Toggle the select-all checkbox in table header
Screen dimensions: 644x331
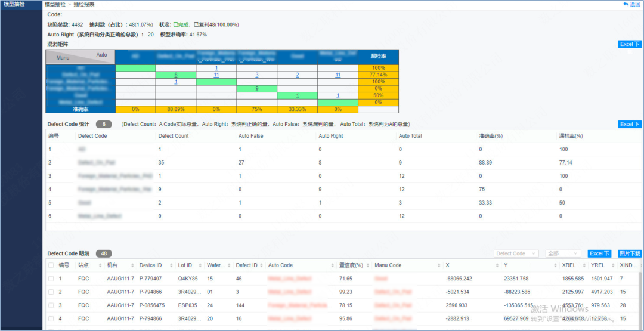(x=51, y=265)
